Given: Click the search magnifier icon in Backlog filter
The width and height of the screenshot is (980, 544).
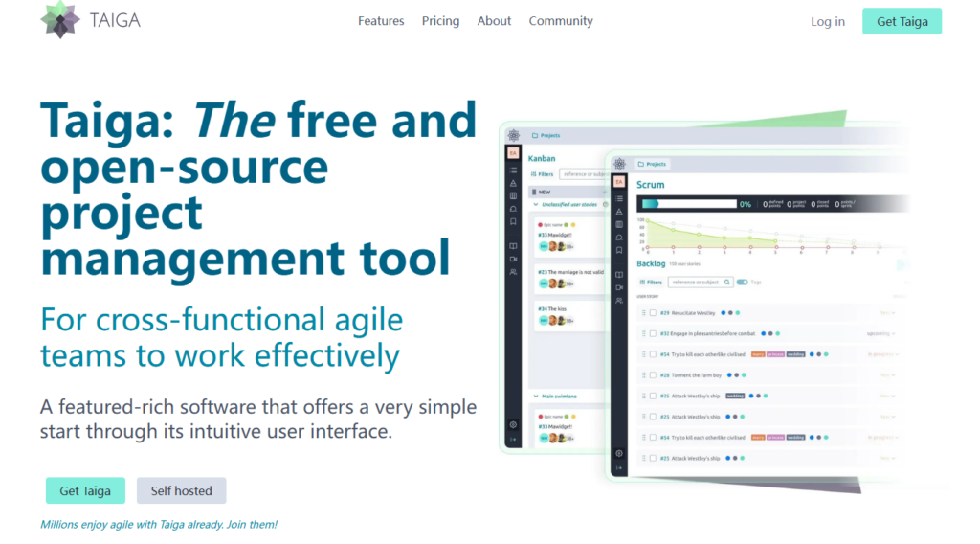Looking at the screenshot, I should pyautogui.click(x=727, y=283).
